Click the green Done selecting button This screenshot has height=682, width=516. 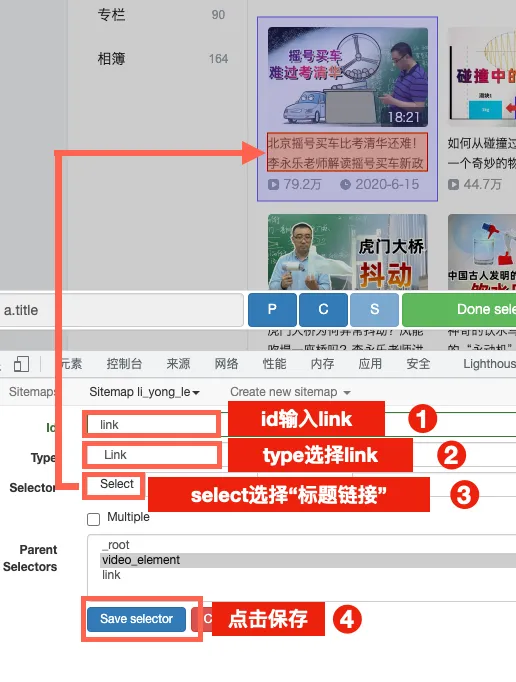pos(459,309)
